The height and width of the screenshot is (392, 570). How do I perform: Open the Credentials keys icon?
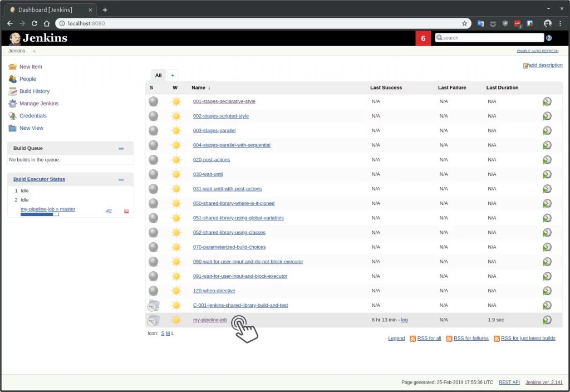point(13,116)
